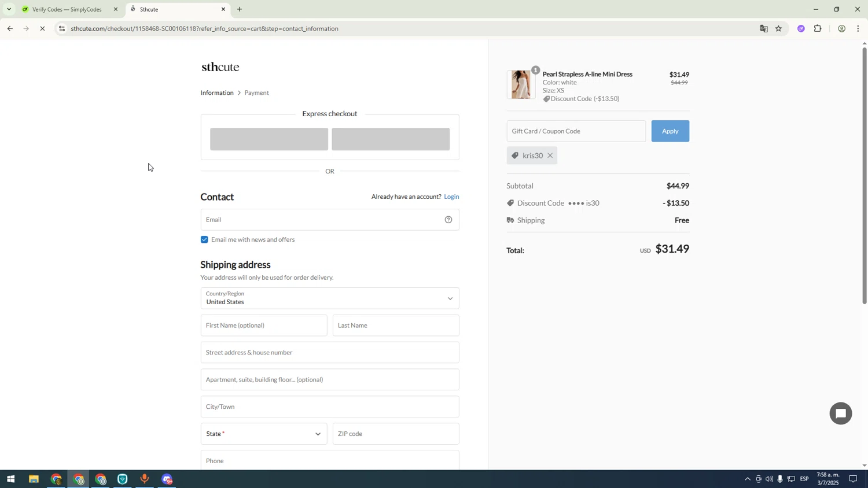Open the Chrome profile icon

pyautogui.click(x=841, y=28)
